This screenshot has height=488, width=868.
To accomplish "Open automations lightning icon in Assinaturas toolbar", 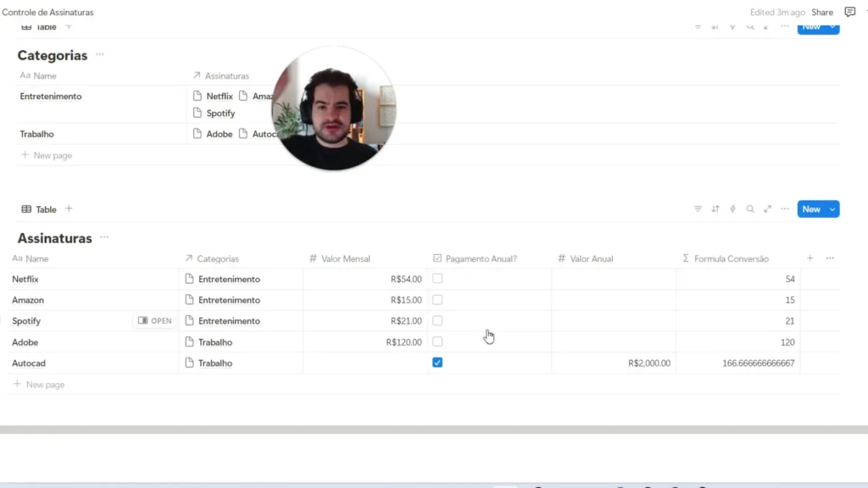I will [732, 209].
